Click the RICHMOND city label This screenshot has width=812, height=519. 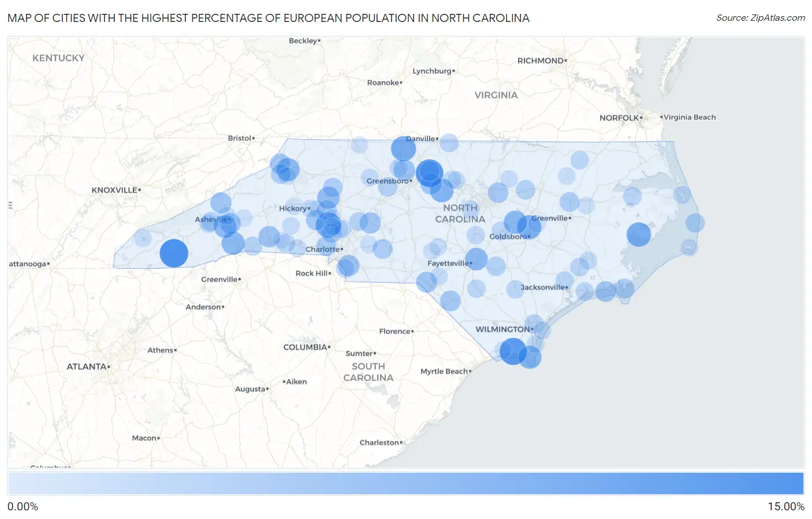click(541, 61)
